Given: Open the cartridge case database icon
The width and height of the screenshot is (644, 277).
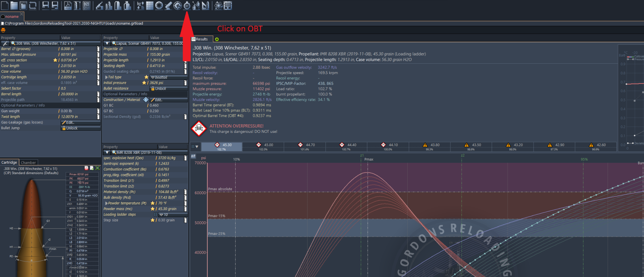Looking at the screenshot, I should (118, 5).
